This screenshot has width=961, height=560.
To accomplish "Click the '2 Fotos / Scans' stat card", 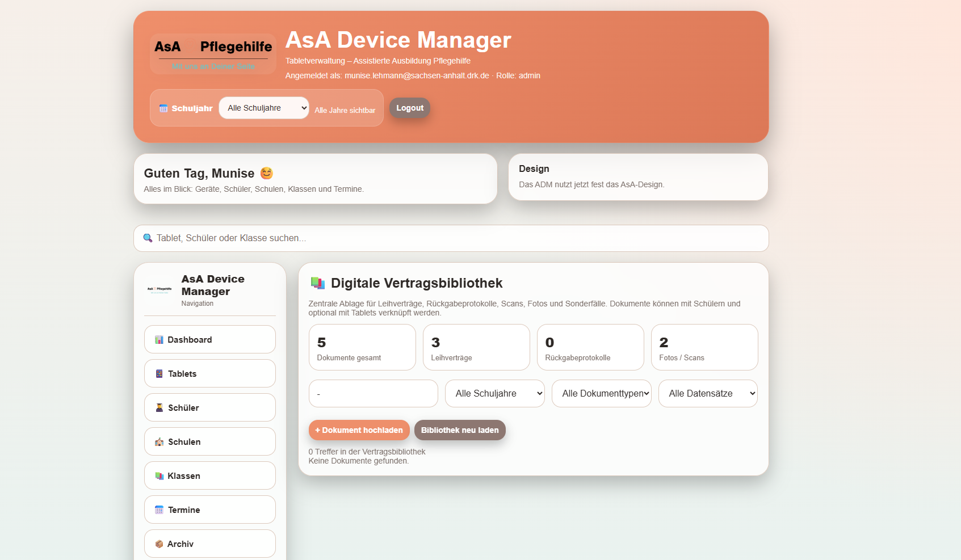I will point(704,347).
